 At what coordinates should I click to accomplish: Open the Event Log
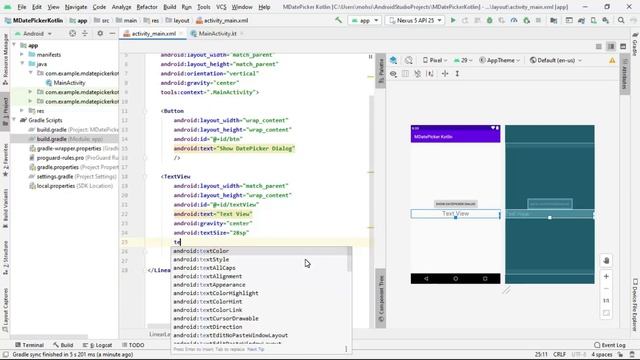coord(610,345)
